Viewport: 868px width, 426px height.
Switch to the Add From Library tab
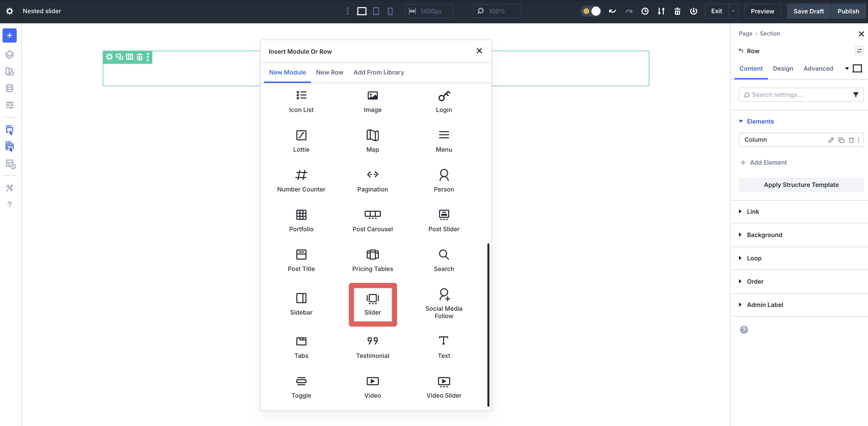(378, 72)
